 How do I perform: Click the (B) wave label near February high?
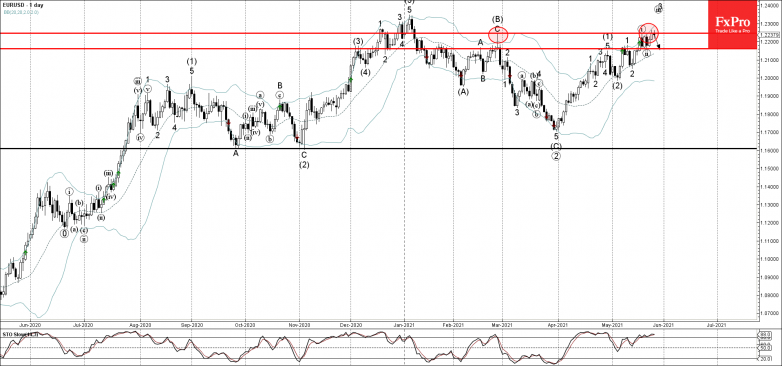(497, 19)
